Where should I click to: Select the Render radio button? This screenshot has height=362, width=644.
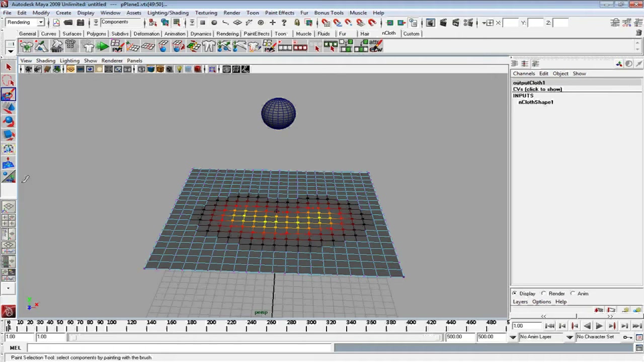tap(544, 293)
